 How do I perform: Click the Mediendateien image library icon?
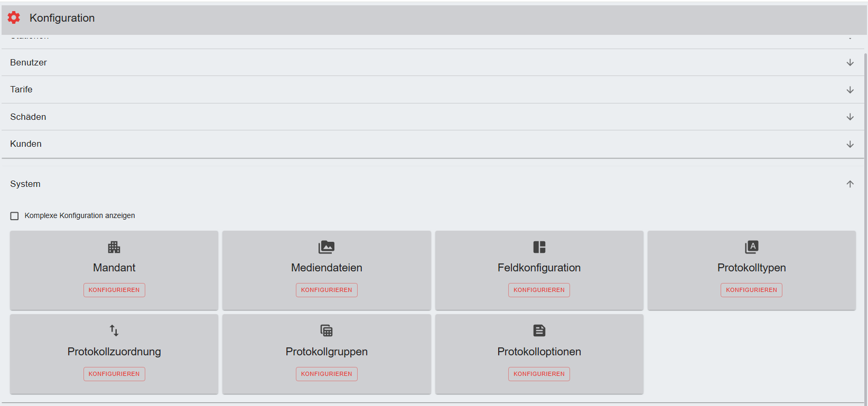pos(326,247)
